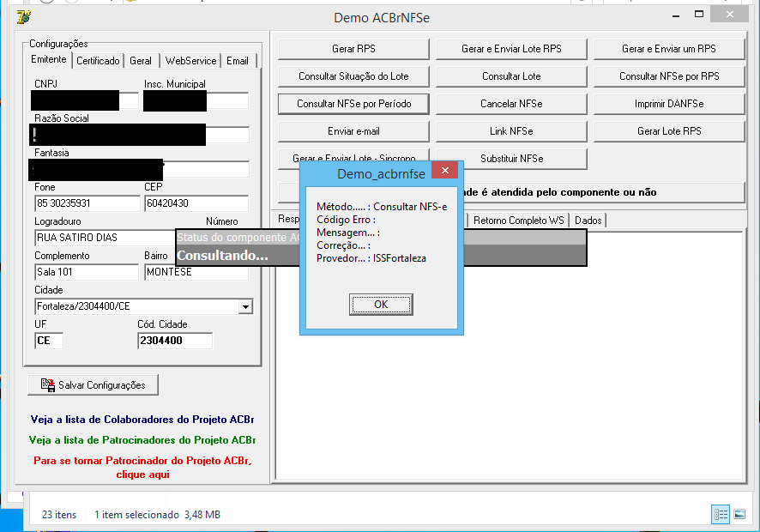Minimize the Demo ACBrNFSe window

click(x=676, y=16)
